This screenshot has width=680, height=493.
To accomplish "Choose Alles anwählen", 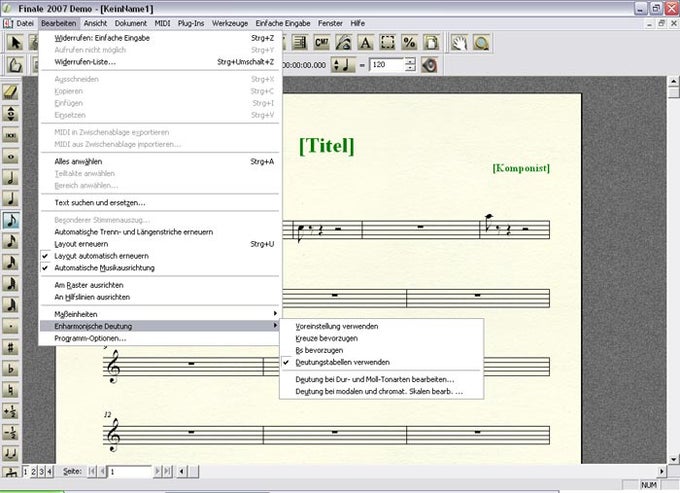I will [x=160, y=161].
